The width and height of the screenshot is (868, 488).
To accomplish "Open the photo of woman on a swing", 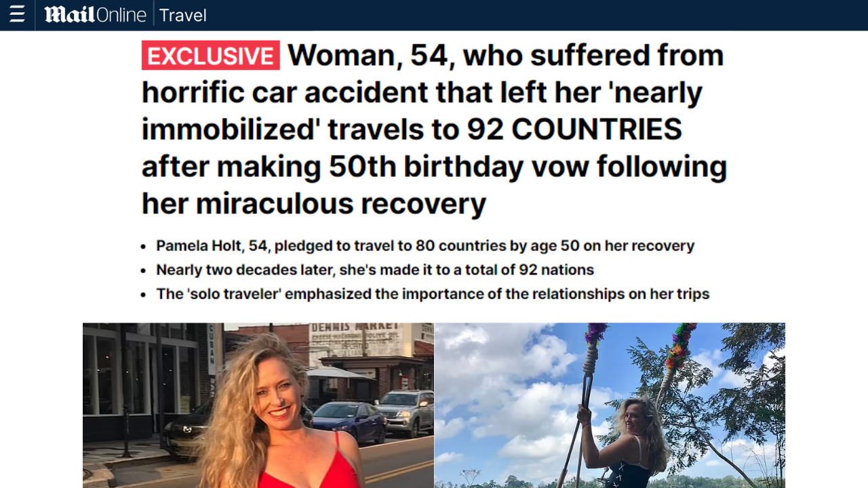I will pyautogui.click(x=610, y=405).
